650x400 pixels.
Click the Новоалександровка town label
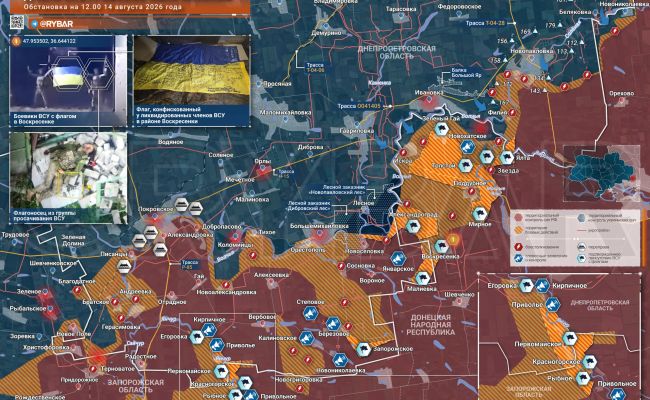click(x=226, y=292)
